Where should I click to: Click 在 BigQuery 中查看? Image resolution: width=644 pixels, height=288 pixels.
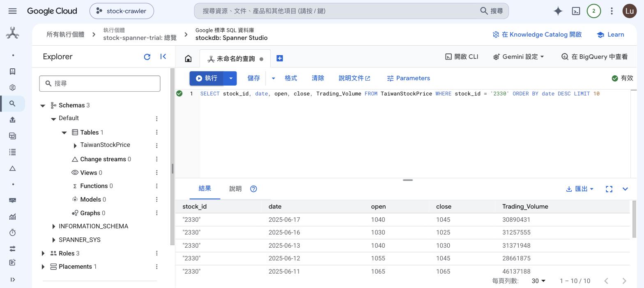[594, 57]
